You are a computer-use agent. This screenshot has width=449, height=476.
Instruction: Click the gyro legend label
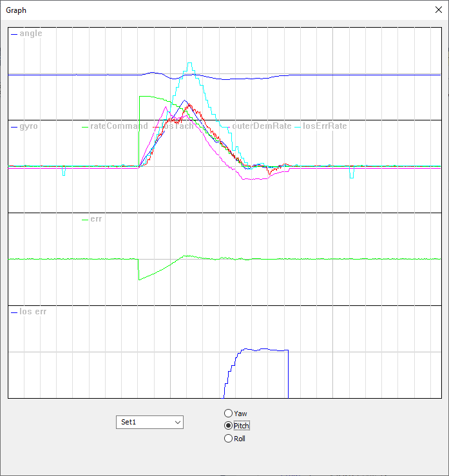click(28, 126)
